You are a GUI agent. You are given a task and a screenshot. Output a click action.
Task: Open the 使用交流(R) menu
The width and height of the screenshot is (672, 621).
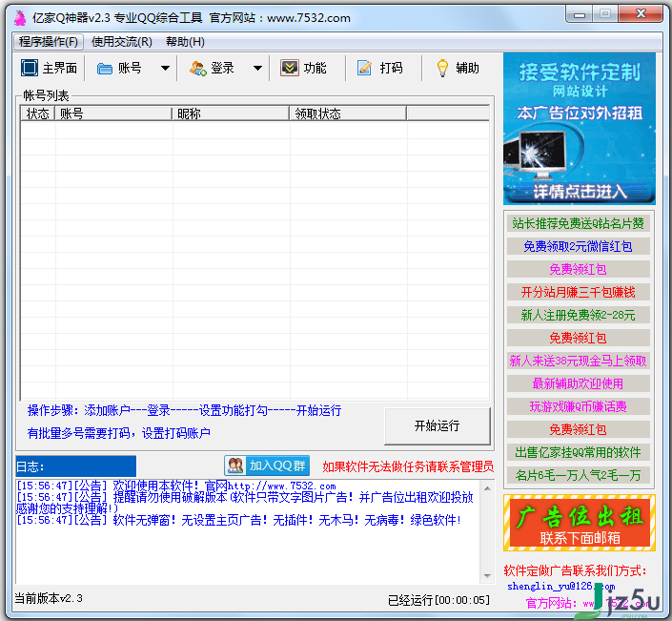(x=122, y=42)
